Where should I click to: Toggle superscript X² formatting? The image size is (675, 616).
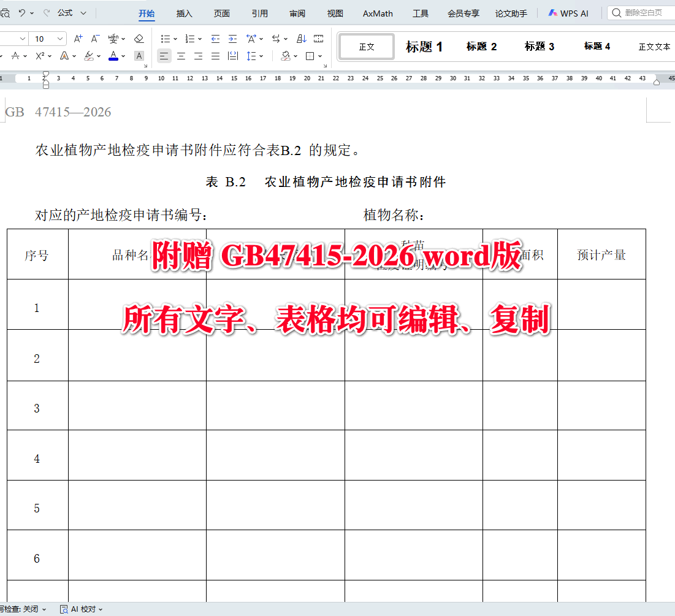pos(40,56)
